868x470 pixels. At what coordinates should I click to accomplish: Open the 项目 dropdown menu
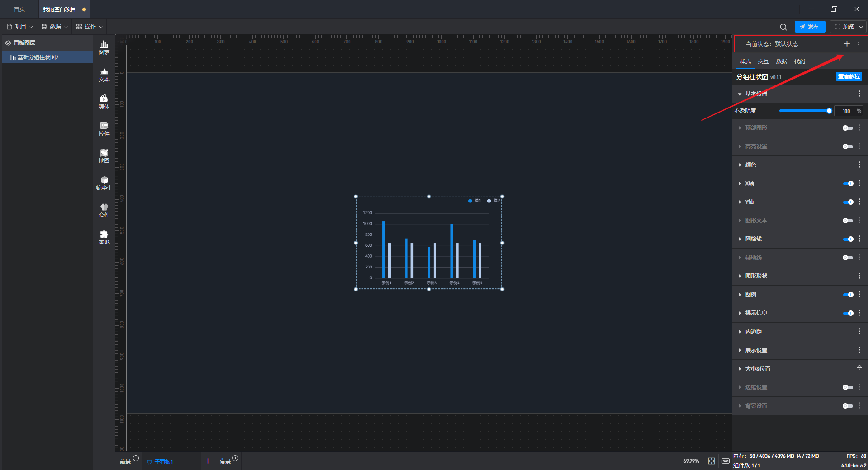point(20,27)
